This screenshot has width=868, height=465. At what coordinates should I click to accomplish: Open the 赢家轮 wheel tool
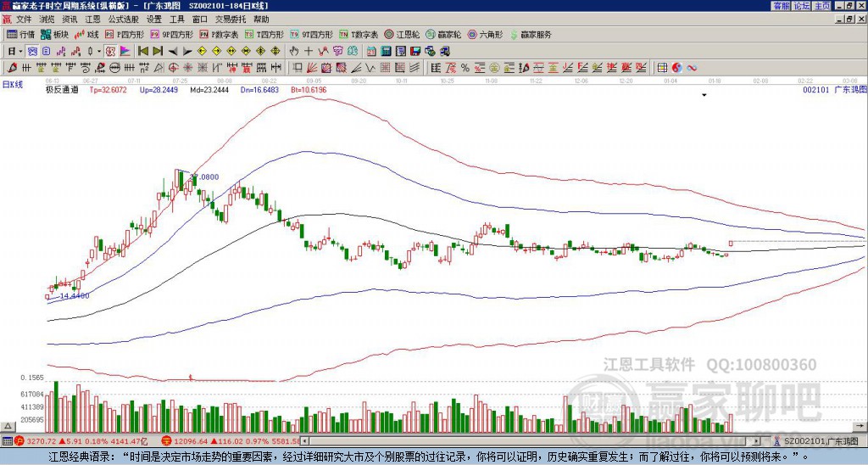pyautogui.click(x=443, y=34)
